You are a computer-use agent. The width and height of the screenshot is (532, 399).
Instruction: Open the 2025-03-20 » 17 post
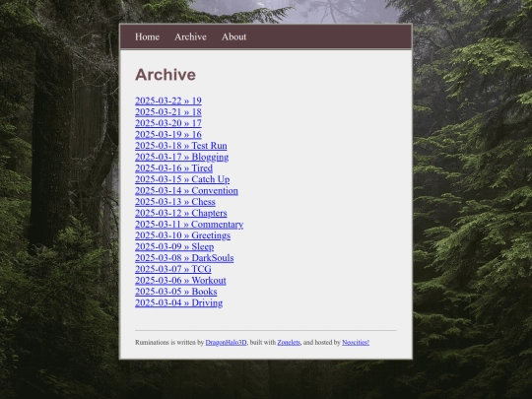click(168, 123)
